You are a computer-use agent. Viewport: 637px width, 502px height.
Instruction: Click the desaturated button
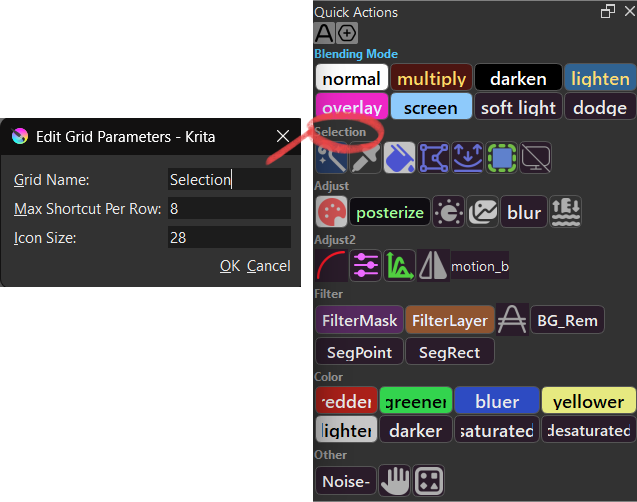[x=589, y=429]
